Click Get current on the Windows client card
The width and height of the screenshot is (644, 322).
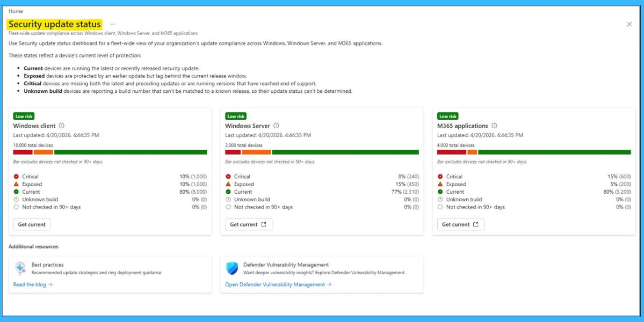tap(31, 225)
